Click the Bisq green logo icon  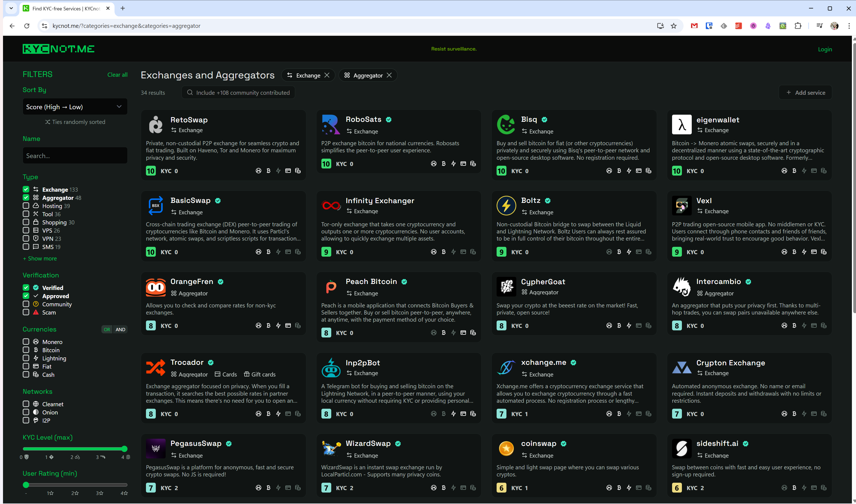[x=506, y=125]
